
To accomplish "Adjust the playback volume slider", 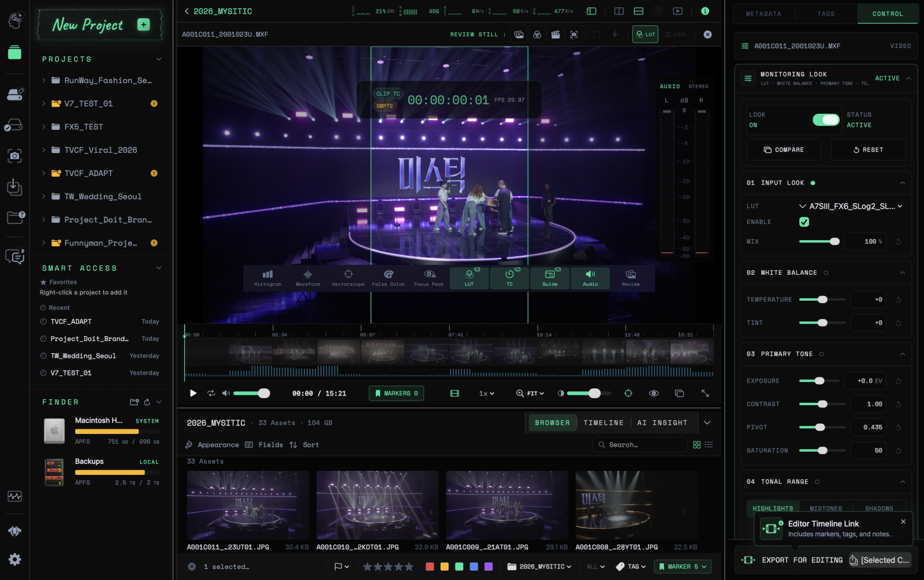I will click(x=251, y=393).
